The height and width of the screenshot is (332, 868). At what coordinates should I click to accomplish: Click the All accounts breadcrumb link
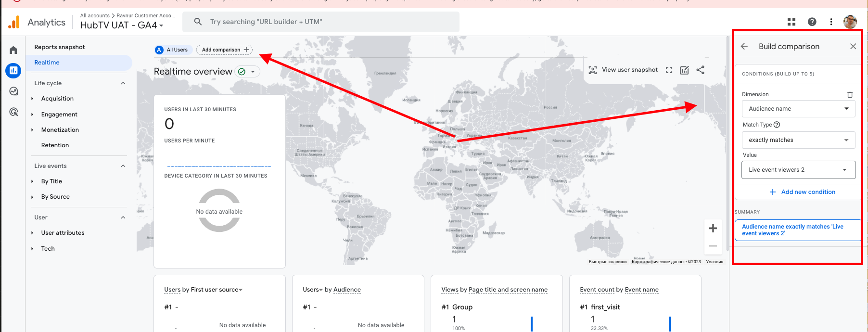(95, 15)
